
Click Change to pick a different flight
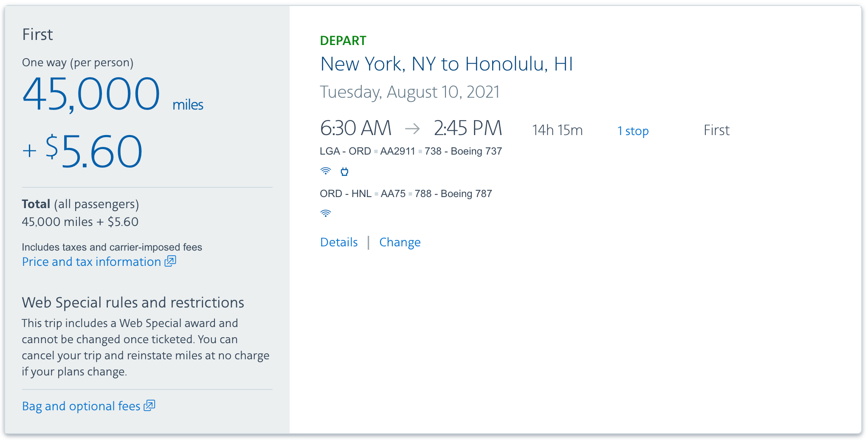coord(400,242)
